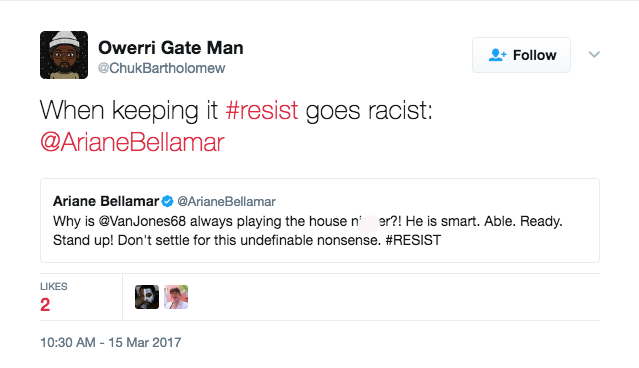Open the 10:30 AM - 15 Mar 2017 timestamp
The image size is (639, 368).
coord(110,342)
